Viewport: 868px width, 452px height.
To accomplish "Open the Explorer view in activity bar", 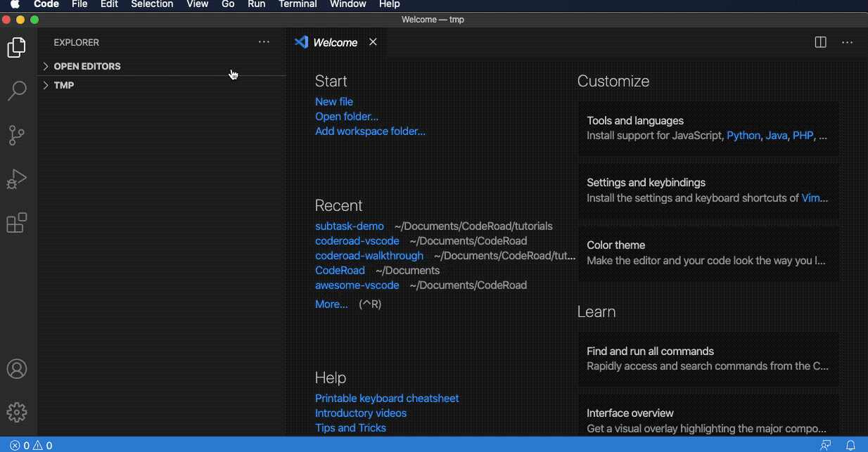I will tap(17, 48).
